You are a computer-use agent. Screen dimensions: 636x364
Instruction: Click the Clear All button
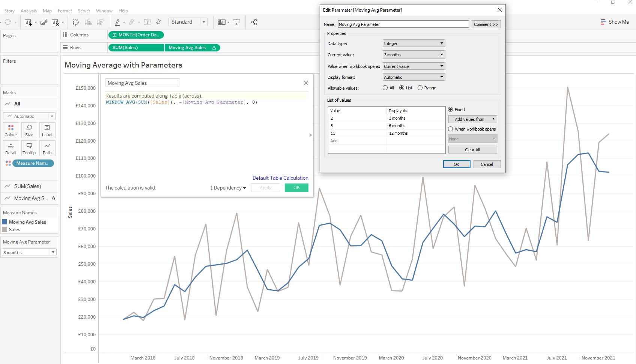click(472, 149)
